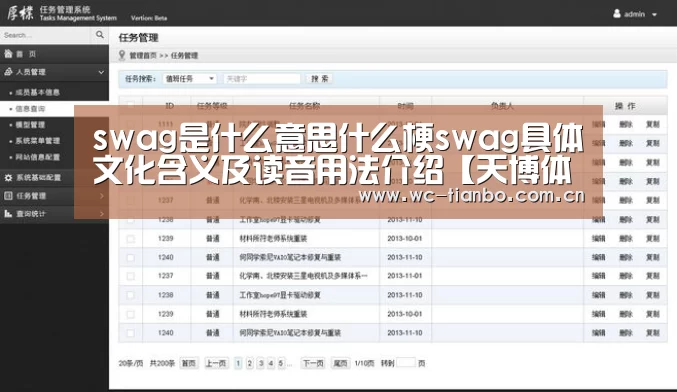Click the 共200条 total count text

[162, 364]
